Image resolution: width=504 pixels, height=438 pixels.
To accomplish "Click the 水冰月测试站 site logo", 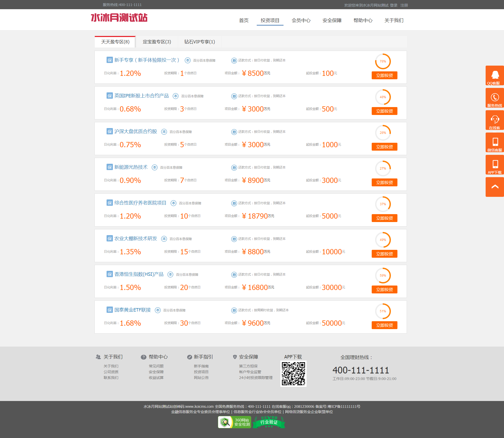I will [119, 18].
